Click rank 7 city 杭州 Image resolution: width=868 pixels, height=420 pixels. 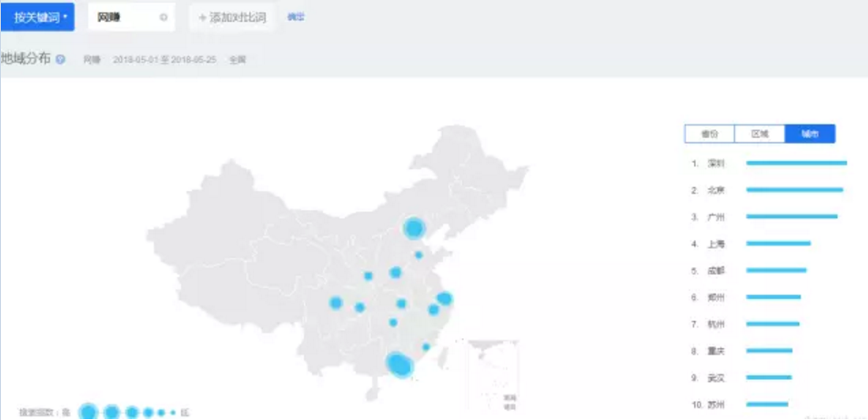716,325
